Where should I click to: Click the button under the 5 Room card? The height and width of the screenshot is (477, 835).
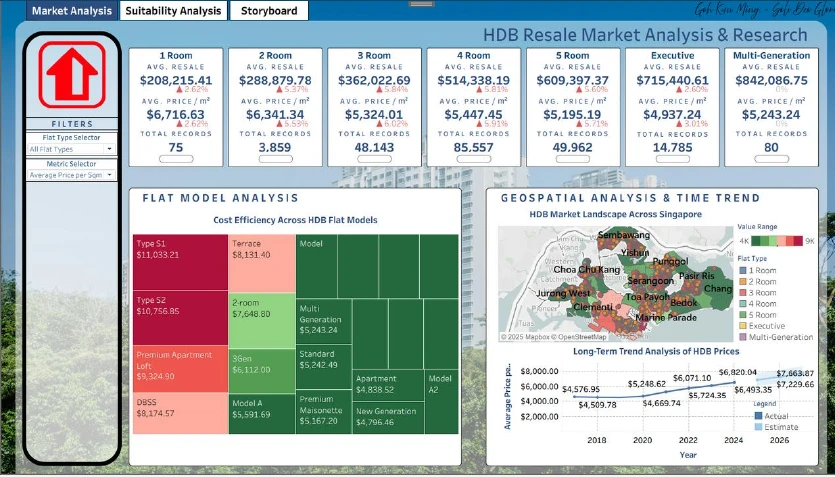point(572,159)
